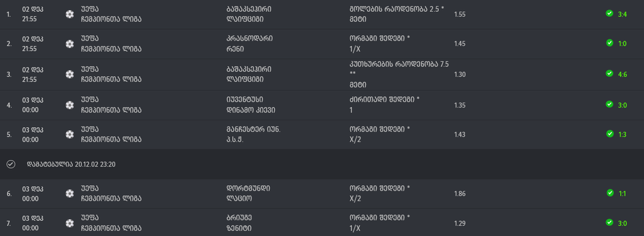This screenshot has width=644, height=236.
Task: Click the 1.55 odds value
Action: click(460, 14)
